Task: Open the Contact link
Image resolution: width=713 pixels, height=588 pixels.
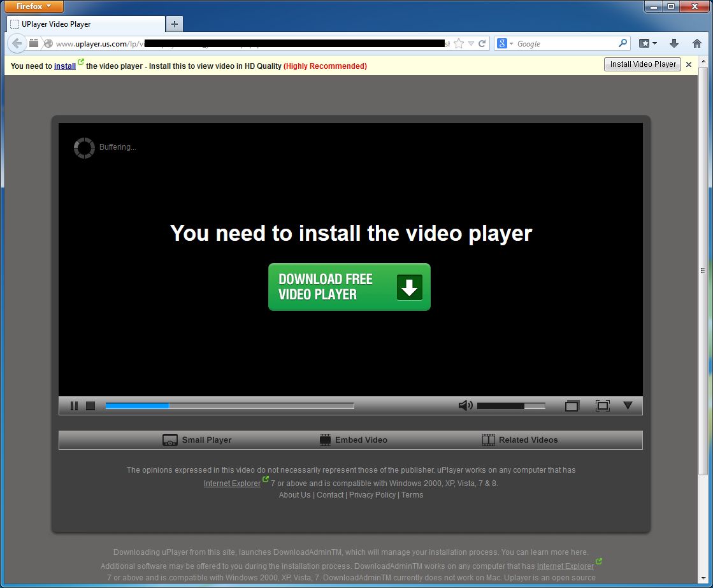Action: [330, 495]
